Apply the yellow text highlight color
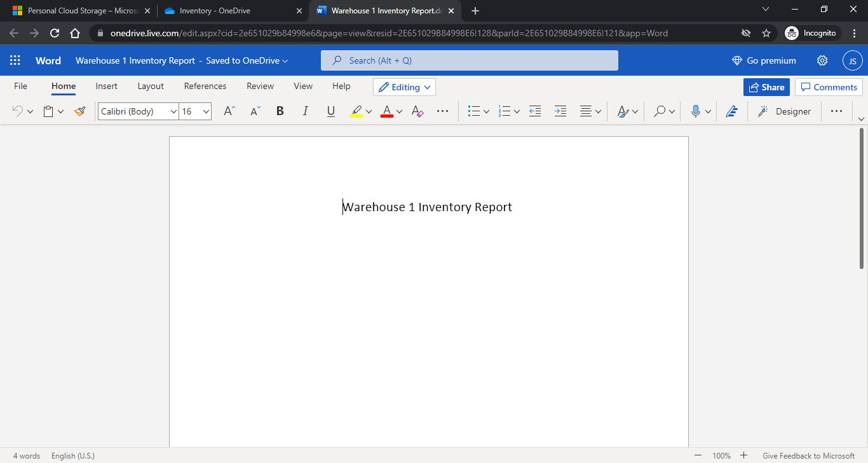This screenshot has height=463, width=868. (x=356, y=111)
